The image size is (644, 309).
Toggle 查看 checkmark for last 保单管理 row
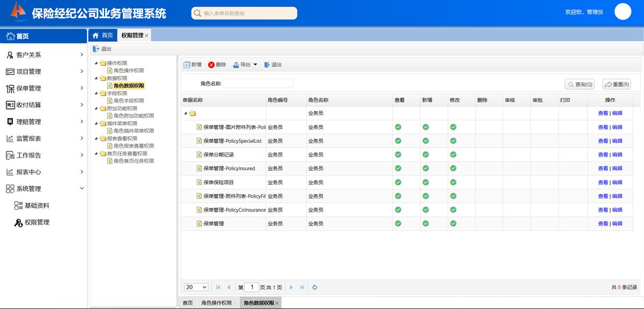pyautogui.click(x=398, y=224)
